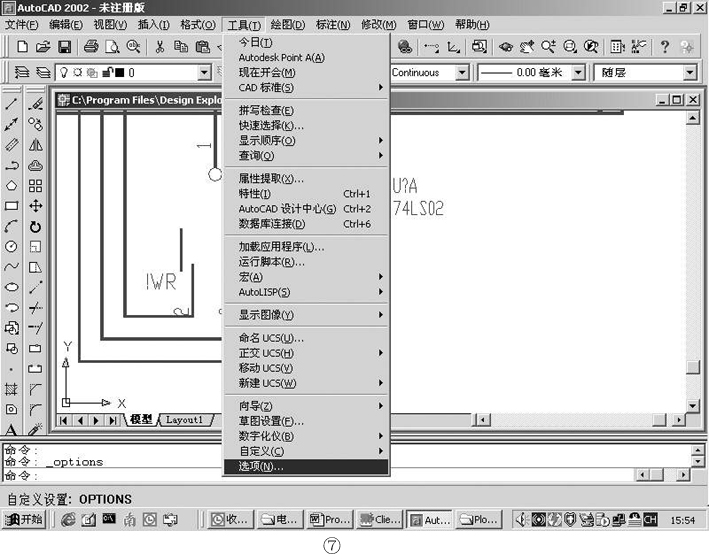Image resolution: width=709 pixels, height=559 pixels.
Task: Choose AutoCAD 设计中心 menu entry
Action: (x=307, y=208)
